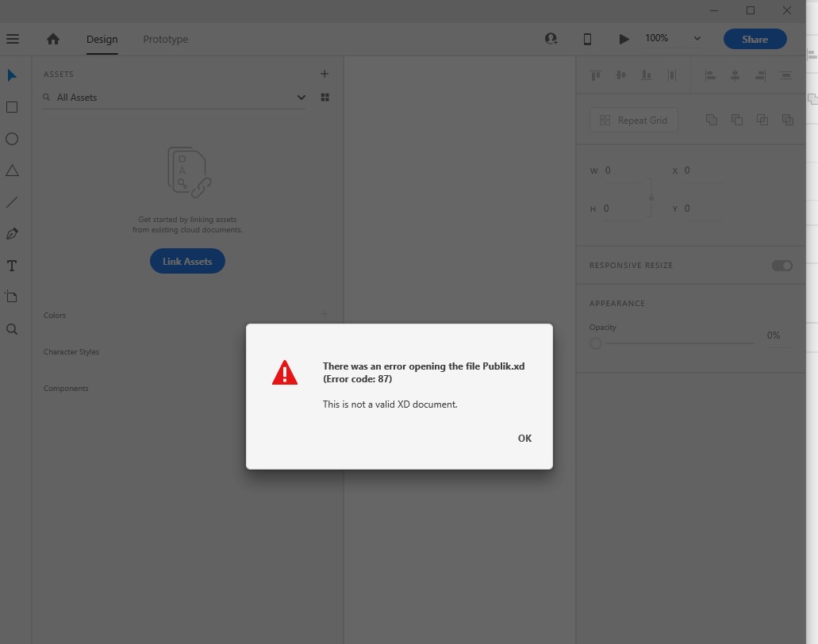Select the Artboard tool

click(12, 297)
